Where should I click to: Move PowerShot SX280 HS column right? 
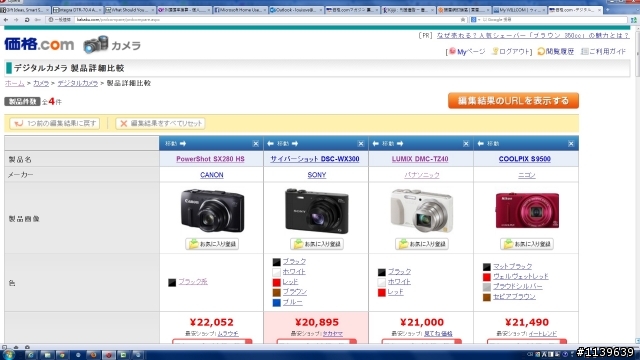point(183,144)
